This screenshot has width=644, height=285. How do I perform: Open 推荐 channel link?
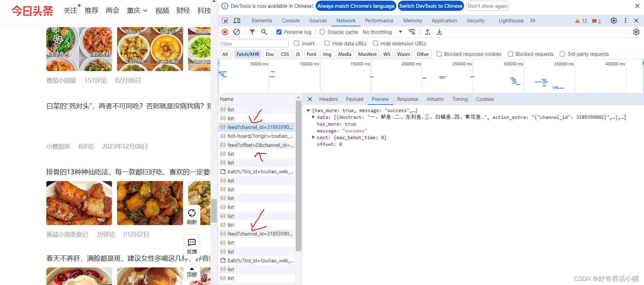pos(91,11)
